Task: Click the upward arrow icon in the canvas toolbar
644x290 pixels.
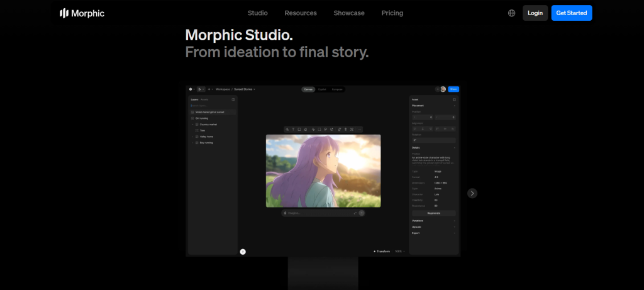Action: click(x=345, y=130)
